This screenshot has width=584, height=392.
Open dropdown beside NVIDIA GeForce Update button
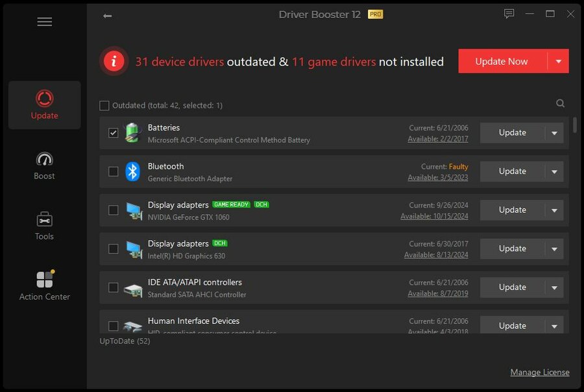(554, 210)
